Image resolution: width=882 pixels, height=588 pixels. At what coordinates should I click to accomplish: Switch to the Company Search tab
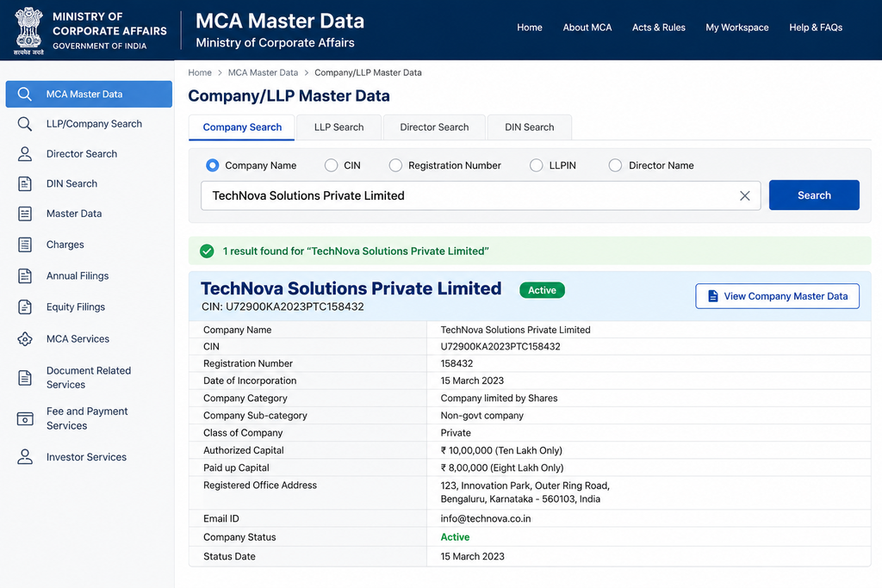click(x=242, y=127)
